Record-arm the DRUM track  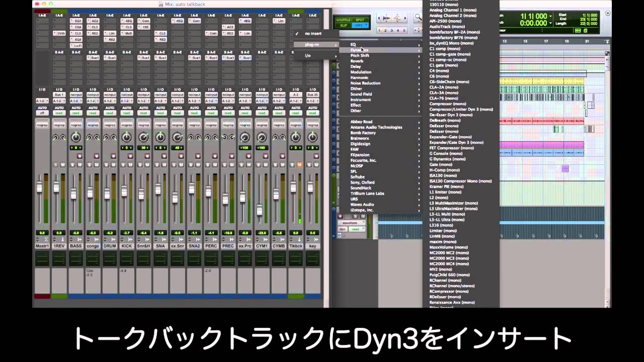click(113, 156)
